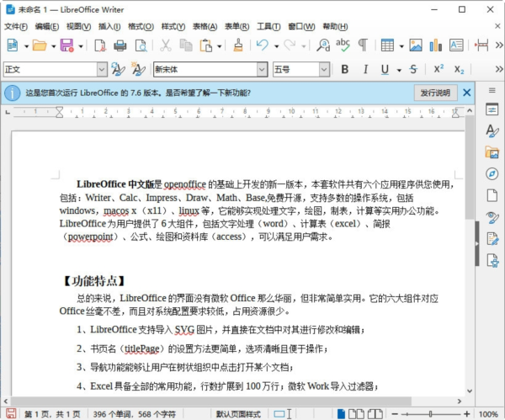The width and height of the screenshot is (505, 420).
Task: Insert a chart with the chart icon
Action: tap(435, 45)
